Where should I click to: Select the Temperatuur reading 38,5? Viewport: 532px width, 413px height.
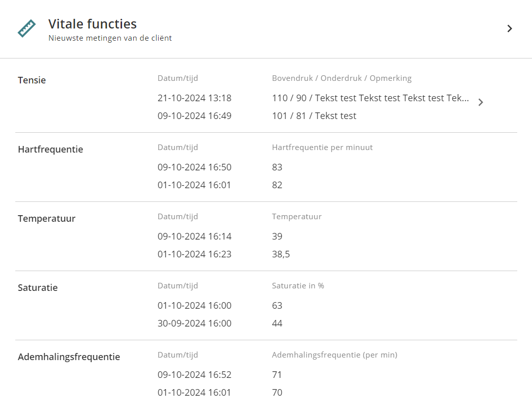click(281, 254)
